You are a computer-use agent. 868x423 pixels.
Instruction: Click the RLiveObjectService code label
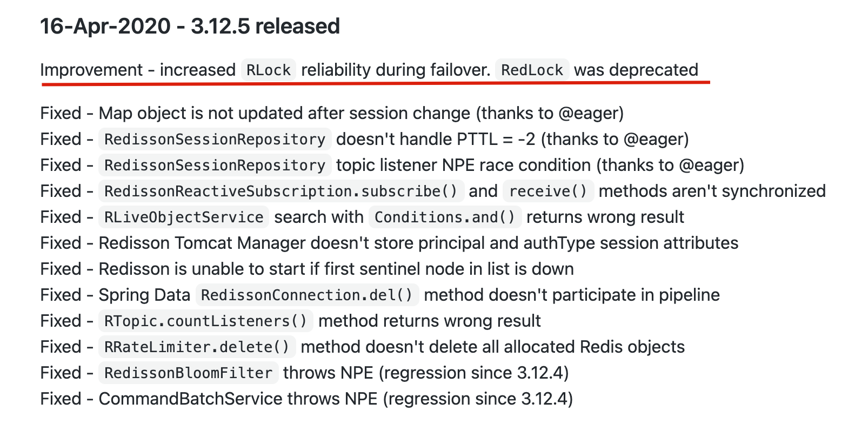click(183, 217)
